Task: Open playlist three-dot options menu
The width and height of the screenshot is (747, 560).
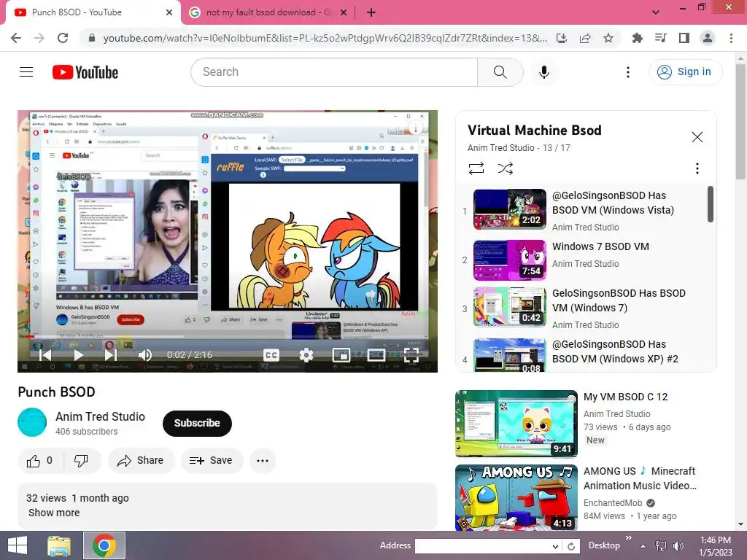Action: pos(697,168)
